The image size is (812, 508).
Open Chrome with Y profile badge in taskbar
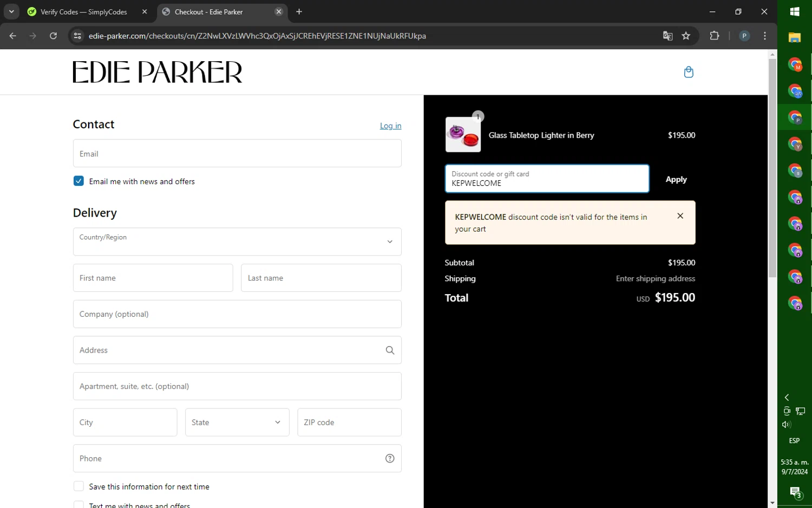click(x=795, y=144)
